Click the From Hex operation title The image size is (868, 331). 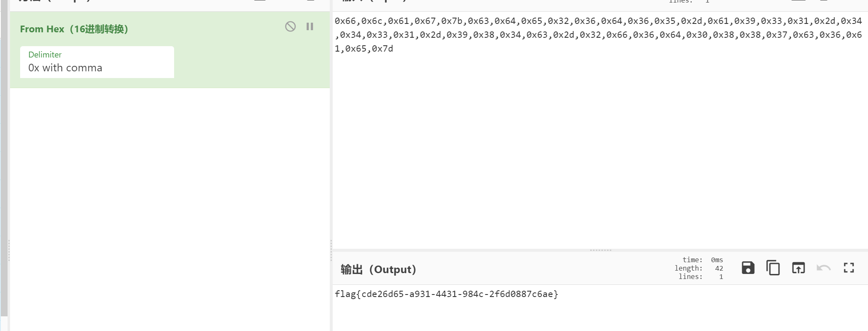pos(74,29)
